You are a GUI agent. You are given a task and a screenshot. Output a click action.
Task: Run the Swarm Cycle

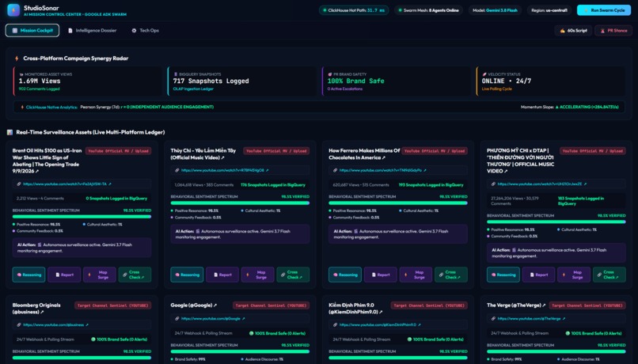(x=604, y=10)
